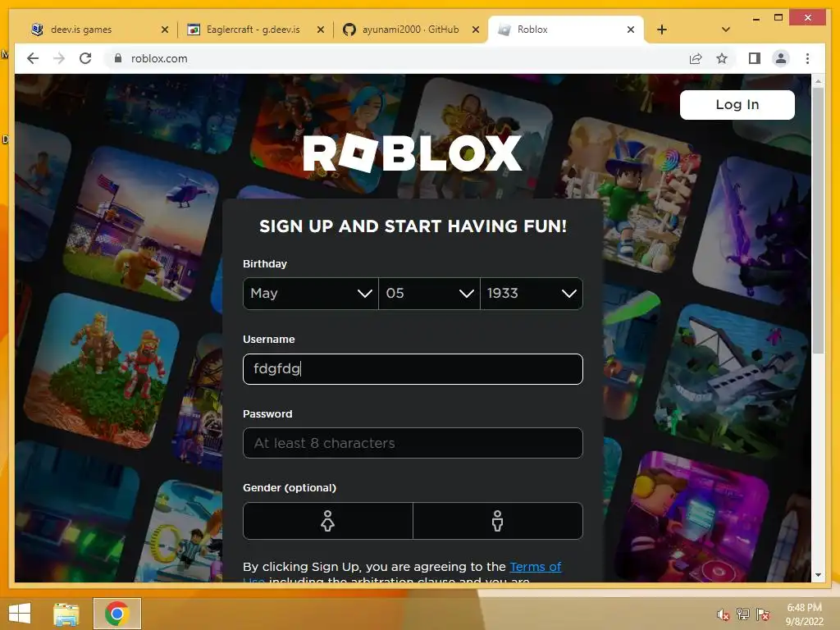This screenshot has width=840, height=630.
Task: Open the Chrome three-dot menu
Action: pyautogui.click(x=807, y=58)
